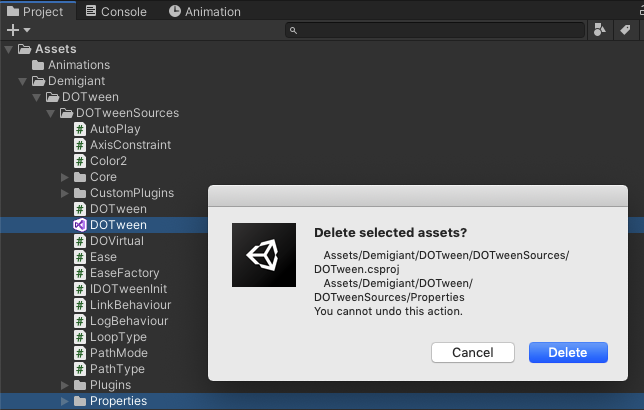The image size is (644, 410).
Task: Select IDOTweenInit script icon
Action: (80, 289)
